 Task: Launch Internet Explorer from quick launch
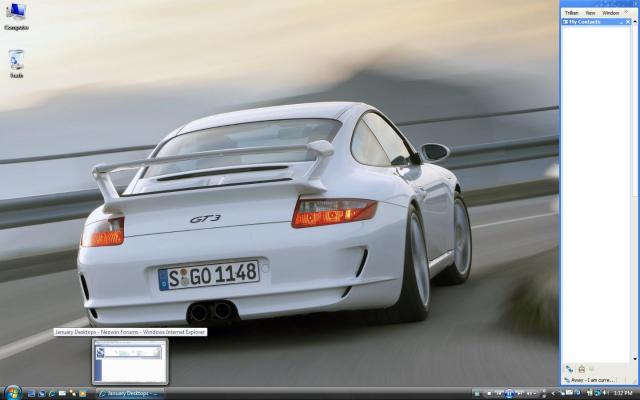(53, 393)
